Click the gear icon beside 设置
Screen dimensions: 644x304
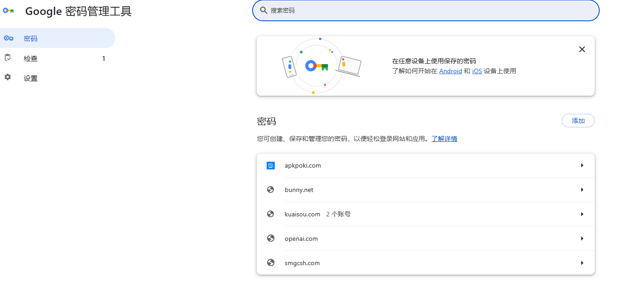(x=8, y=77)
